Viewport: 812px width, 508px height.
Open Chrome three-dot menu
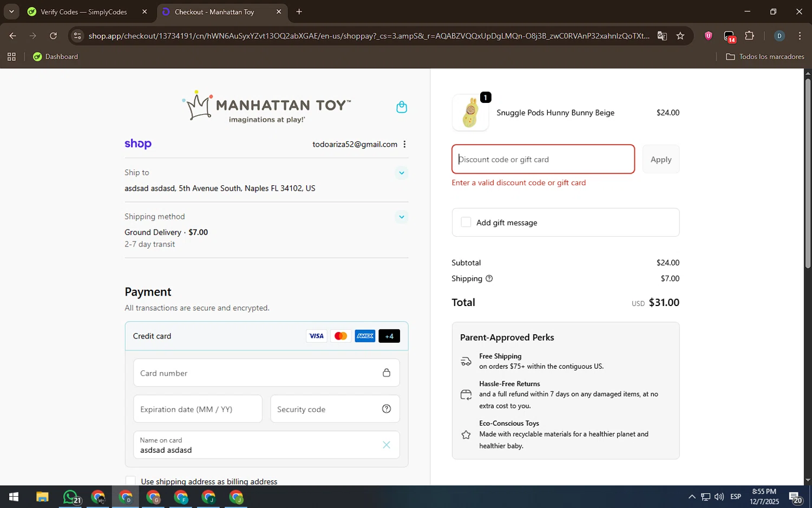[800, 36]
